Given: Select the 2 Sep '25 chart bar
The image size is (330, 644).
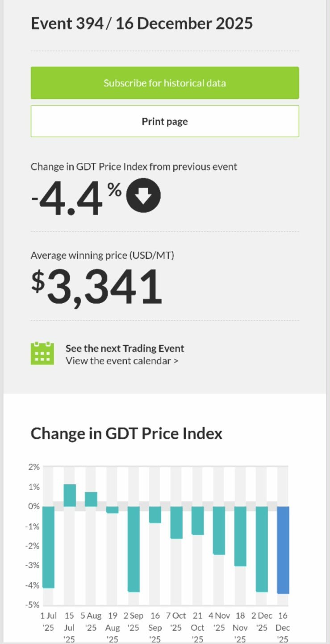Looking at the screenshot, I should point(134,549).
